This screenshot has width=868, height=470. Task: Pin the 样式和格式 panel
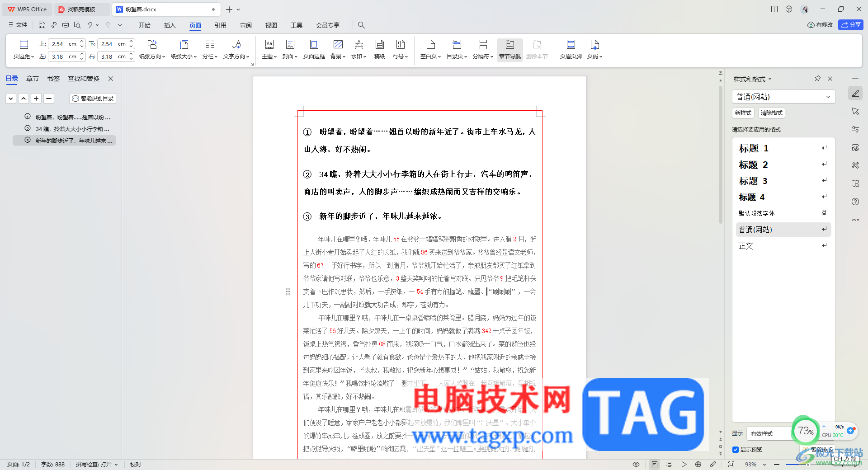817,79
